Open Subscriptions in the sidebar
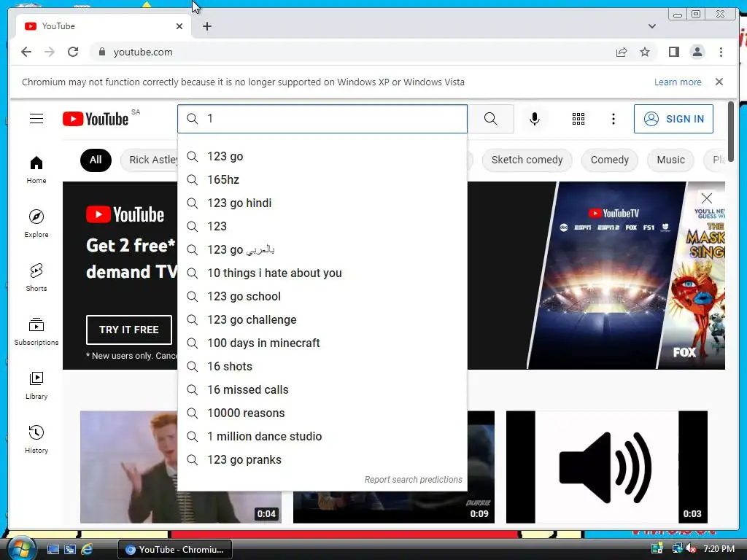 (x=36, y=332)
